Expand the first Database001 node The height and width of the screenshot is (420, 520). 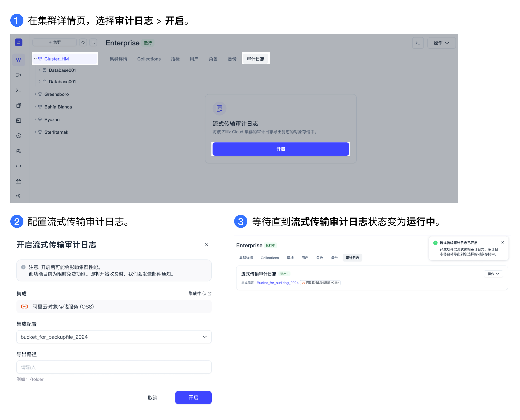pos(40,70)
